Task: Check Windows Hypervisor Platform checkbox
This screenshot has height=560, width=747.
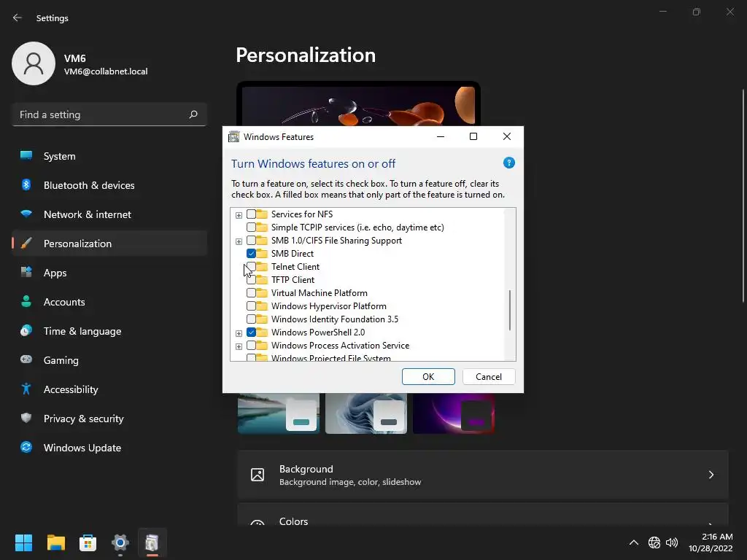Action: pos(251,306)
